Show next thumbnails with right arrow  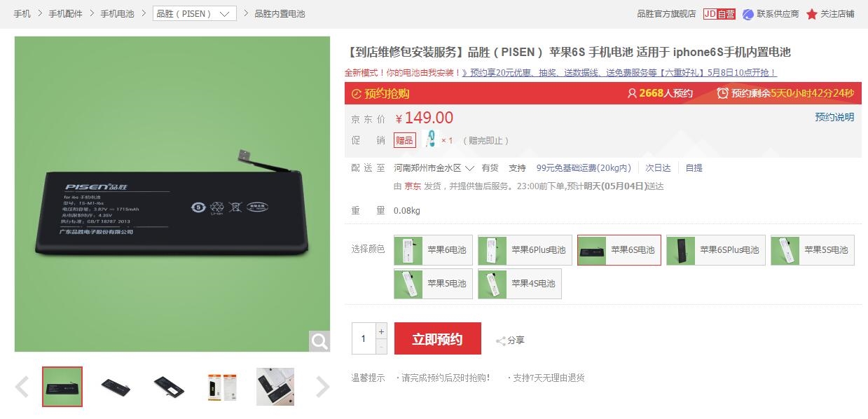point(322,387)
